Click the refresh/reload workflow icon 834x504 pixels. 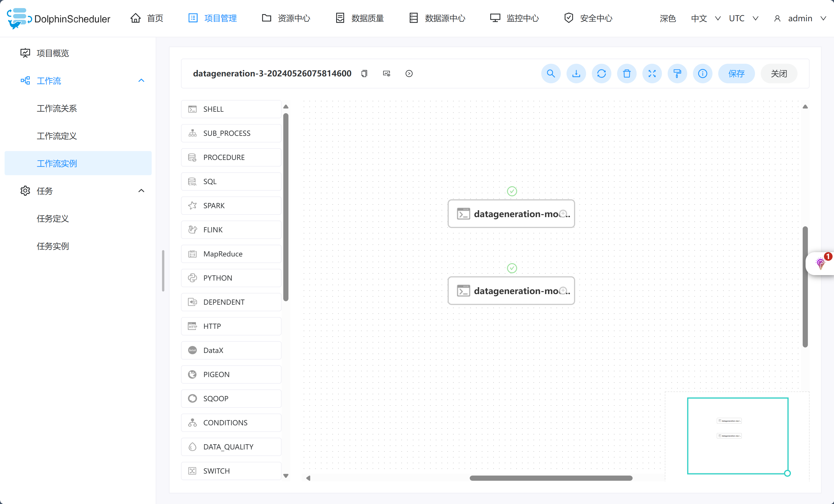(602, 74)
